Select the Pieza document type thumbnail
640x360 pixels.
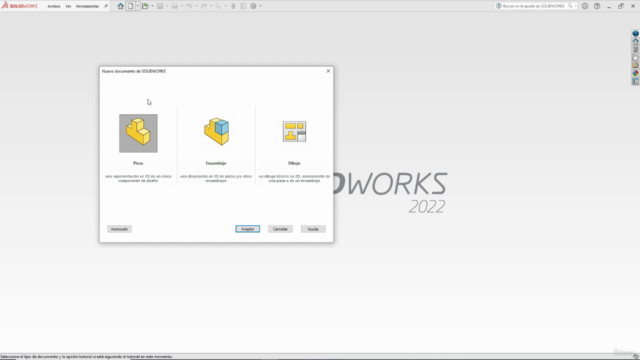(x=138, y=133)
